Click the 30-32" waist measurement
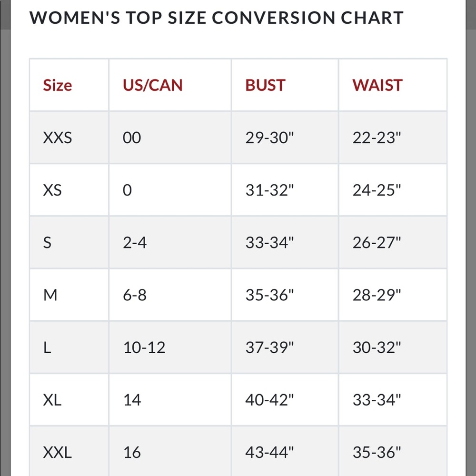The width and height of the screenshot is (476, 476). (x=377, y=347)
